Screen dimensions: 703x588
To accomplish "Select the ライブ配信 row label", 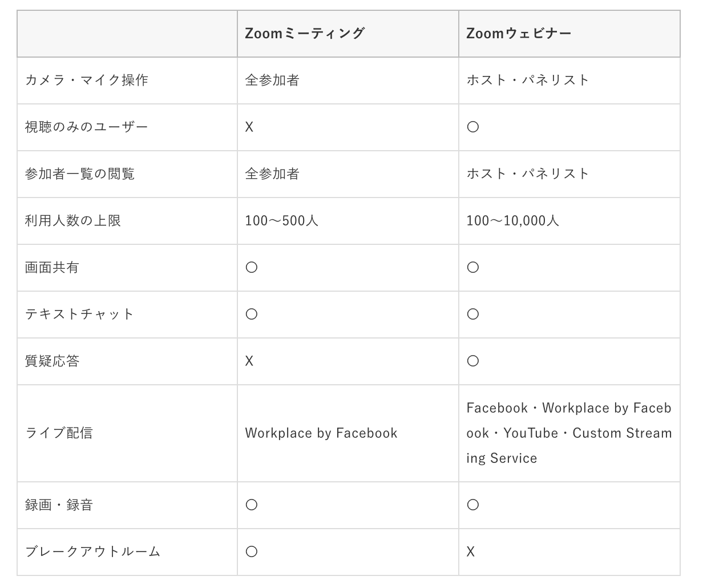I will (x=58, y=433).
